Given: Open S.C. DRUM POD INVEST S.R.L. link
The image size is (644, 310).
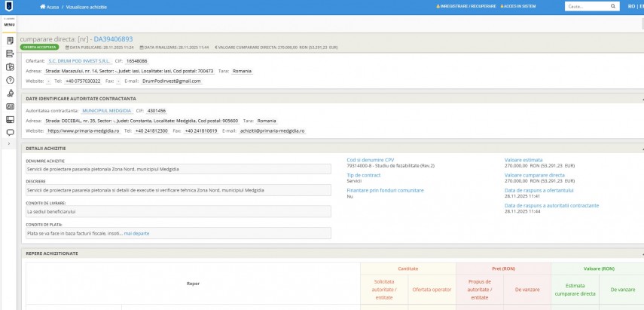Looking at the screenshot, I should tap(79, 60).
